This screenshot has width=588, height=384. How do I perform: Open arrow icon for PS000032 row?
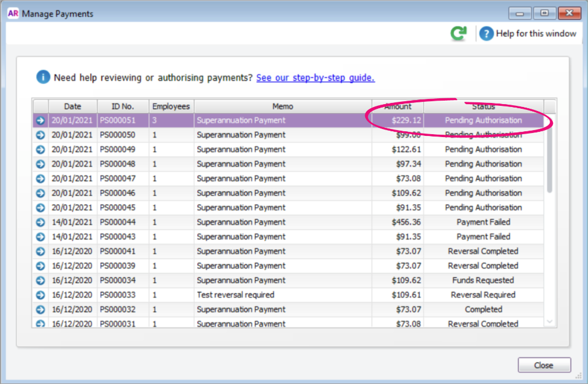[x=40, y=310]
